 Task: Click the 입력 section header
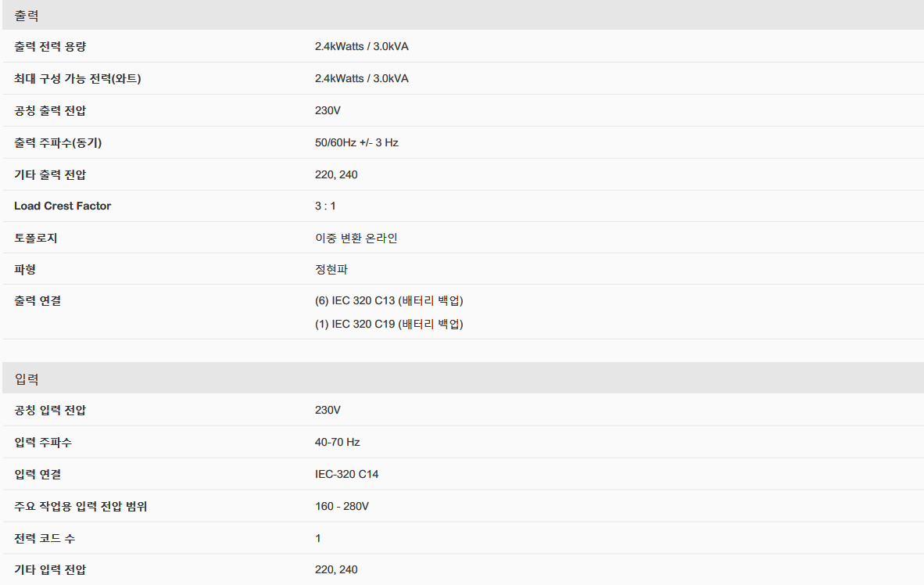coord(463,378)
